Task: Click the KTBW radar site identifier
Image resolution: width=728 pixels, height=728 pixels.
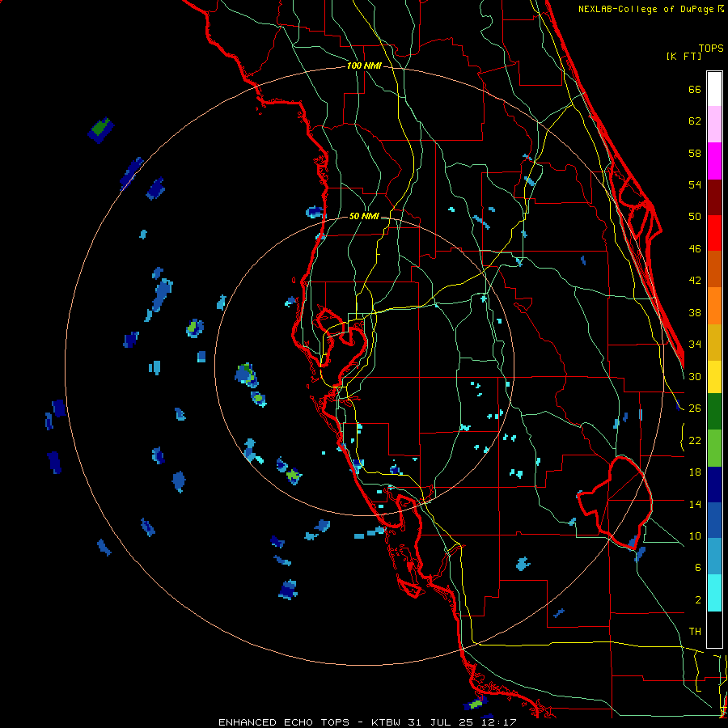Action: [387, 722]
